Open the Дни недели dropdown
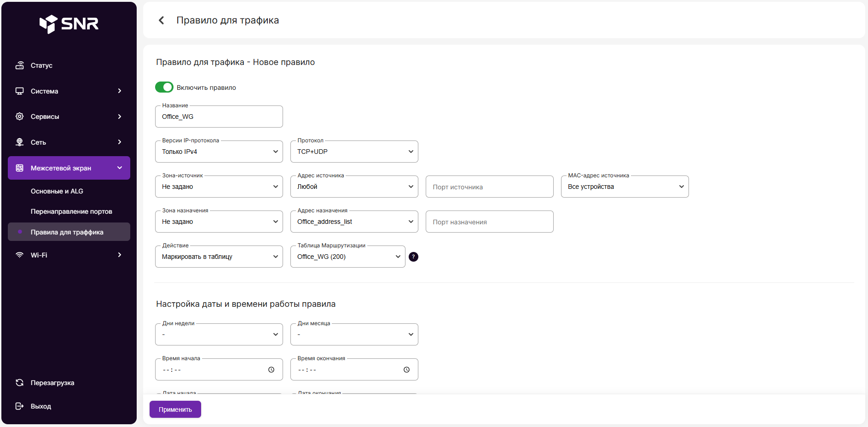Image resolution: width=868 pixels, height=427 pixels. pos(219,334)
